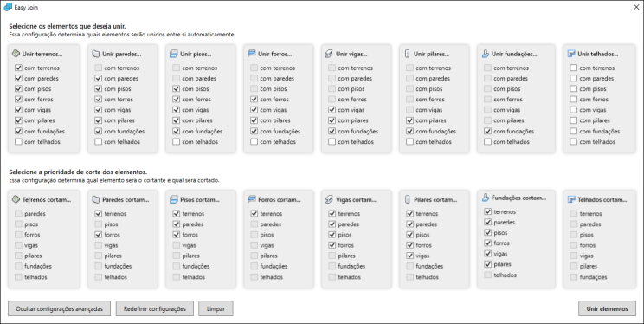Uncheck 'terrenos' under Forros cortam
644x324 pixels.
point(254,213)
